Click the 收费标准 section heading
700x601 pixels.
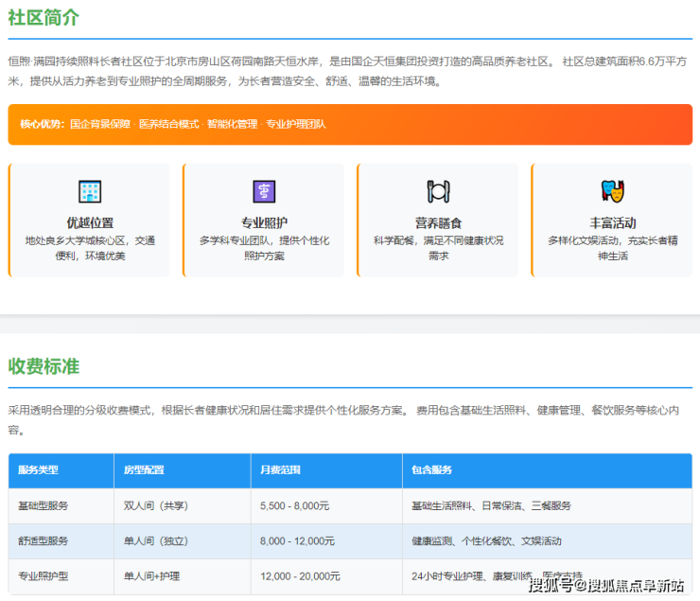pyautogui.click(x=44, y=366)
